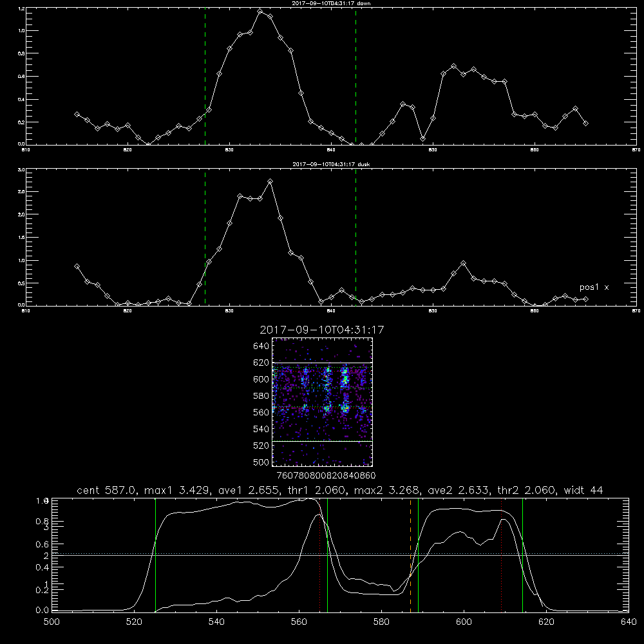The height and width of the screenshot is (644, 644).
Task: Select the highest peak diamond marker in dawn plot
Action: pyautogui.click(x=260, y=11)
